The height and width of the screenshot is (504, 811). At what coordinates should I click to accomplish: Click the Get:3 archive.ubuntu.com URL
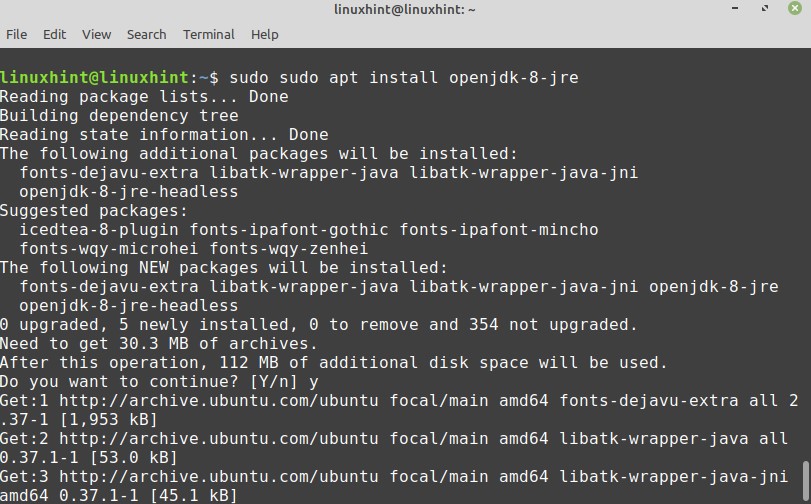tap(219, 477)
